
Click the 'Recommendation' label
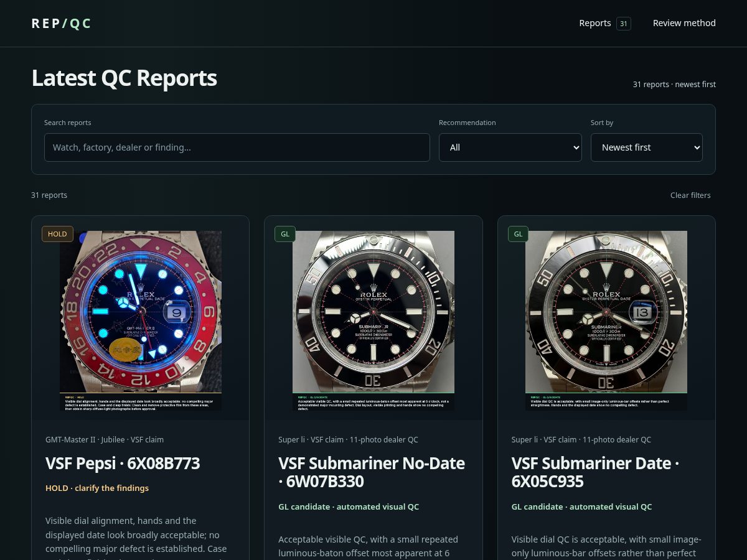[x=467, y=123]
